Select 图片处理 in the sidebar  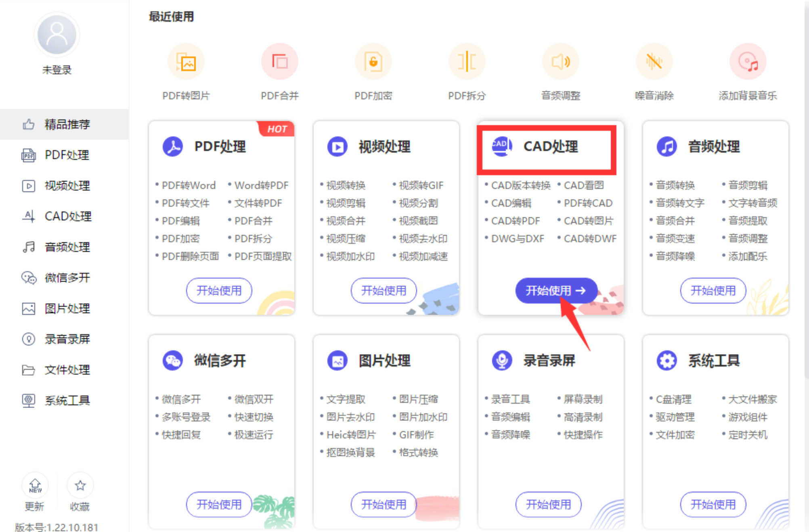tap(65, 308)
